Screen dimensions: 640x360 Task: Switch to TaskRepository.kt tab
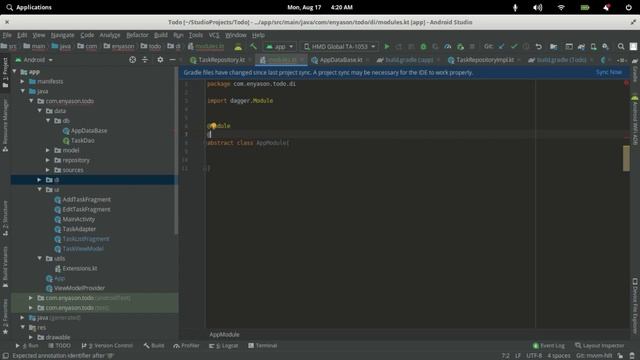(221, 60)
